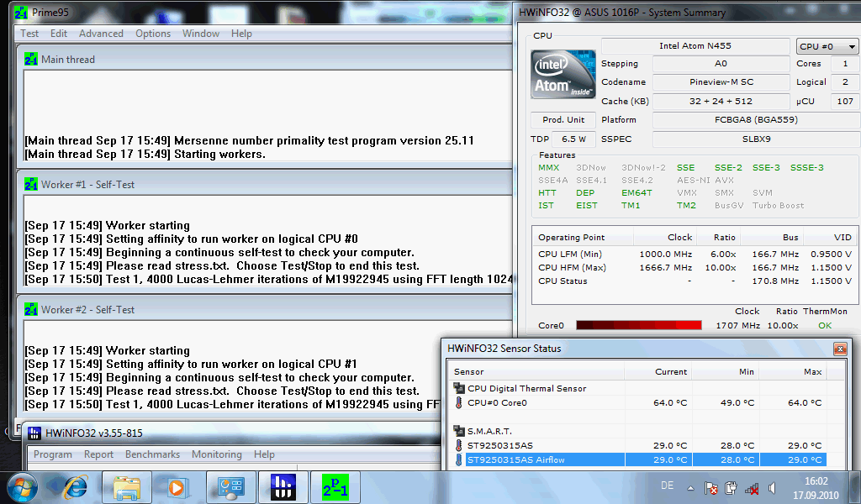Open the CPU #0 selector dropdown

[827, 46]
